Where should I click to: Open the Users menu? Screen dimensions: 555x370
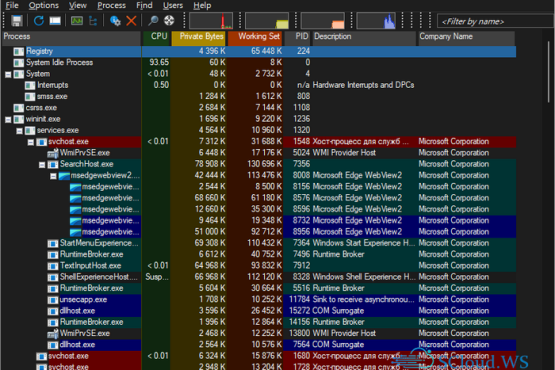(x=173, y=5)
